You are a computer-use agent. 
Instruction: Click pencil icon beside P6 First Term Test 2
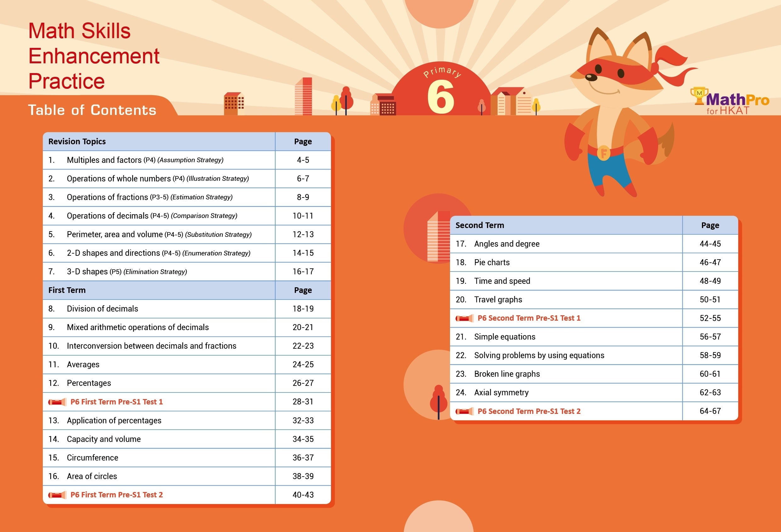(x=57, y=495)
